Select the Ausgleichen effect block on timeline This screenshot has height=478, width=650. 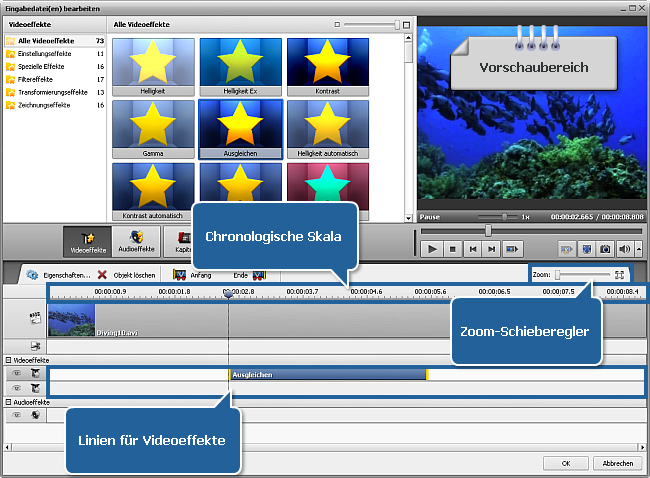point(328,374)
